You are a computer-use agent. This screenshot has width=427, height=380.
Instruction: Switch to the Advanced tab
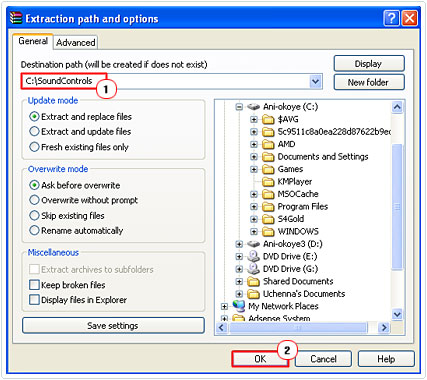[x=76, y=43]
